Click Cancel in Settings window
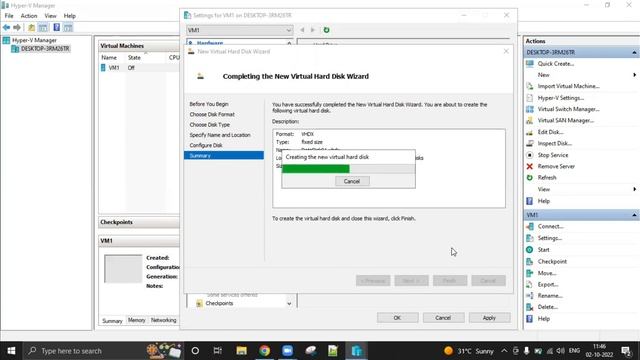640x360 pixels. tap(443, 318)
